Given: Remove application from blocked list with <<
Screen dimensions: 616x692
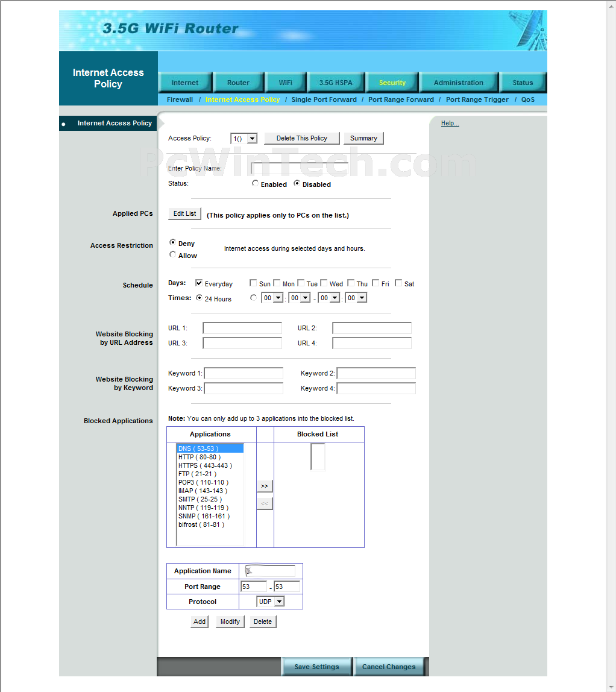Looking at the screenshot, I should [265, 503].
